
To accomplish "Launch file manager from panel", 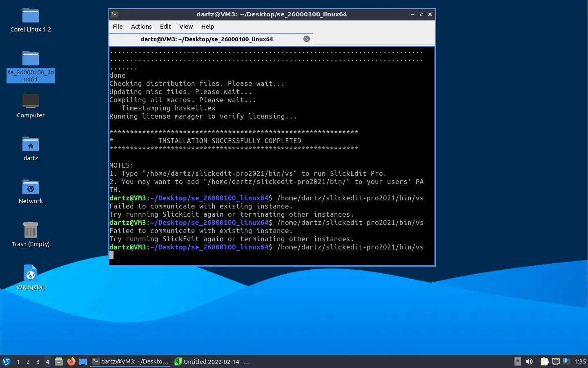I will [59, 361].
